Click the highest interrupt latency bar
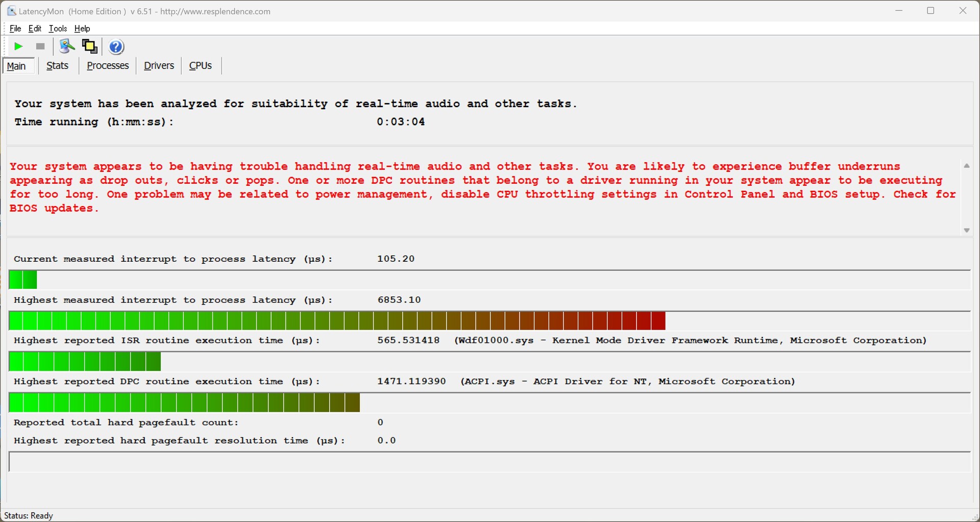 (x=337, y=321)
